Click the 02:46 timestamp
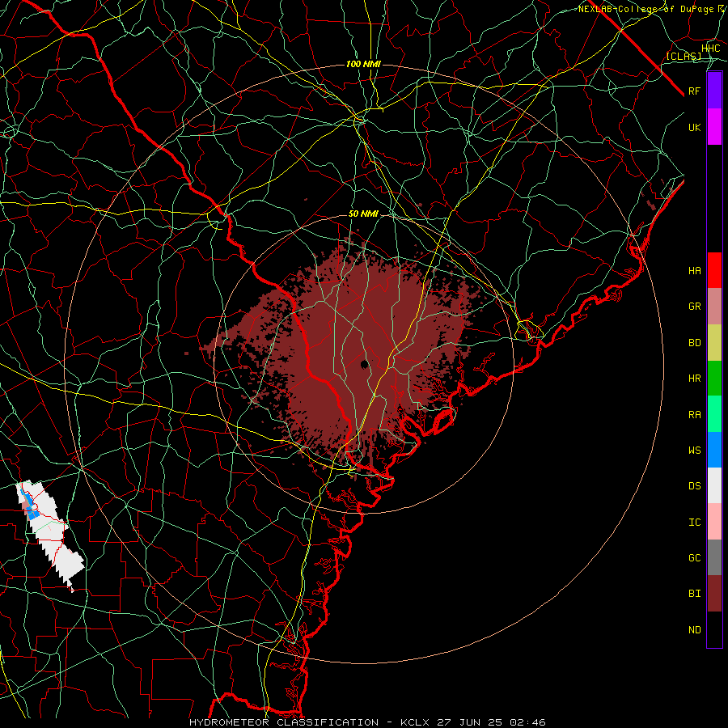 click(527, 722)
